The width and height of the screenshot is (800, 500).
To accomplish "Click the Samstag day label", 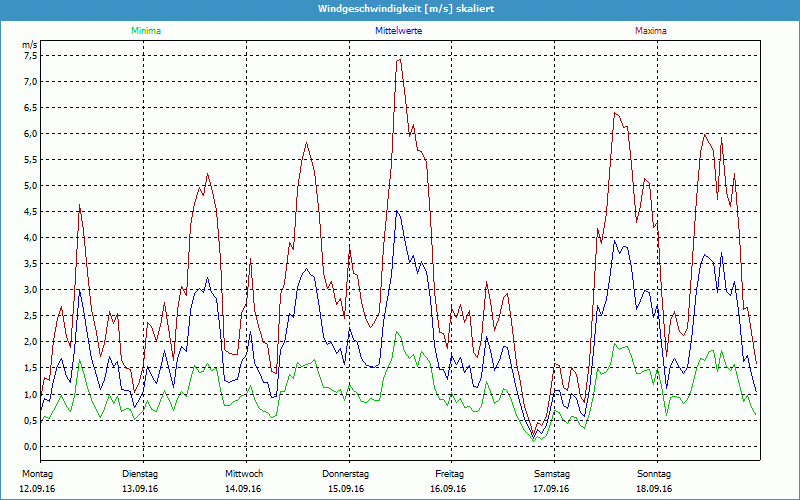I will [x=552, y=474].
